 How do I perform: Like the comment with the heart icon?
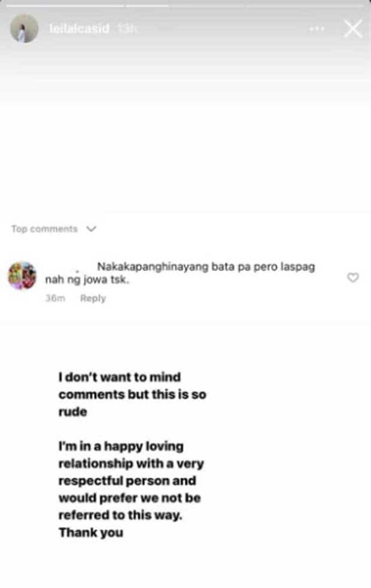point(353,277)
